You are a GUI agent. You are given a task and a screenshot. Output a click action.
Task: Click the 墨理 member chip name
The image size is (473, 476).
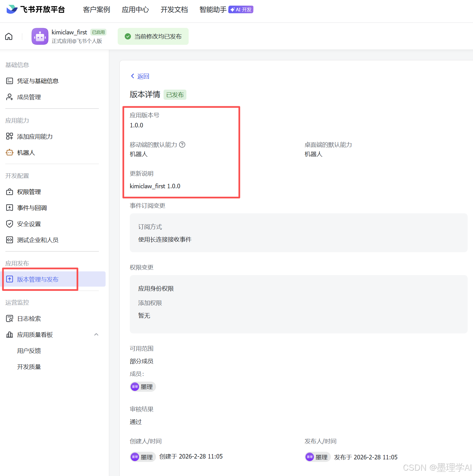pyautogui.click(x=147, y=387)
